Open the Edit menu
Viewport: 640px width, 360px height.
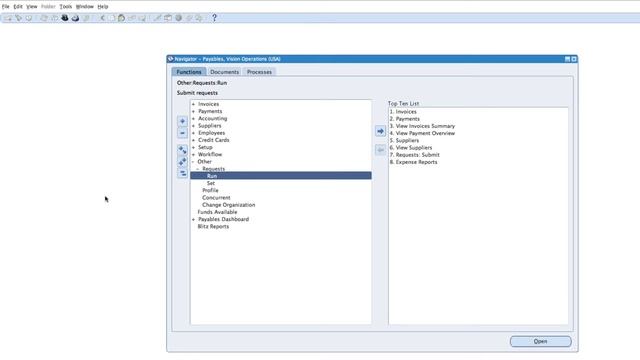coord(18,7)
